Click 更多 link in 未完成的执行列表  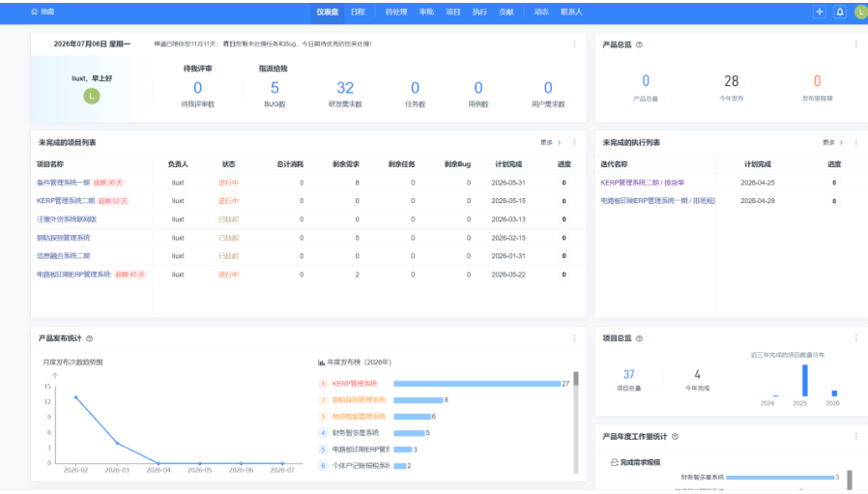pos(832,143)
